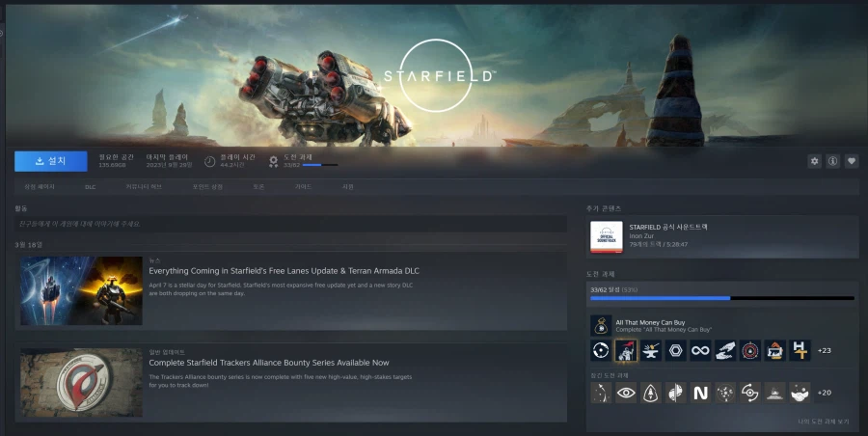Go to the 상점 페이지 tab
The width and height of the screenshot is (868, 436).
click(x=40, y=186)
